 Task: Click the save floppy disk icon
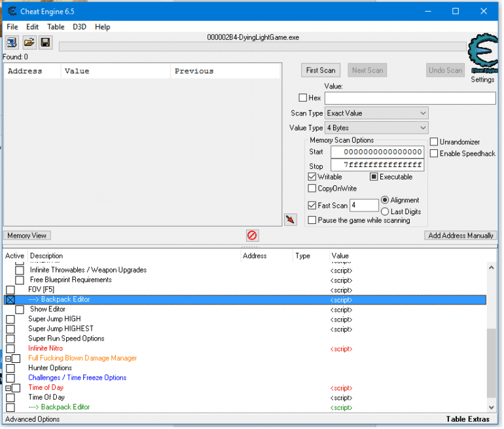pyautogui.click(x=45, y=43)
